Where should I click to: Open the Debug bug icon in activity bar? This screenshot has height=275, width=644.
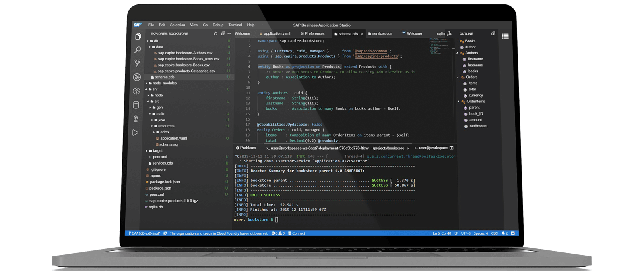pos(137,77)
